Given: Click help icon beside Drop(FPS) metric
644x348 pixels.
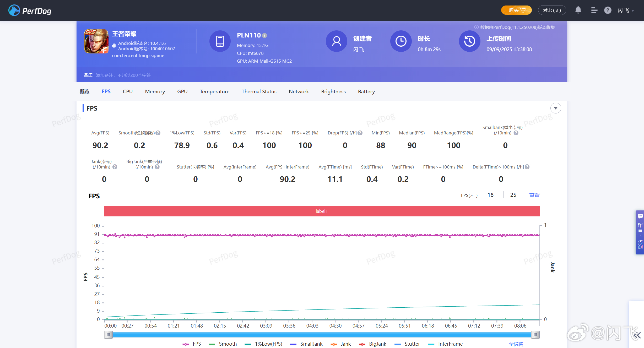Looking at the screenshot, I should (360, 133).
